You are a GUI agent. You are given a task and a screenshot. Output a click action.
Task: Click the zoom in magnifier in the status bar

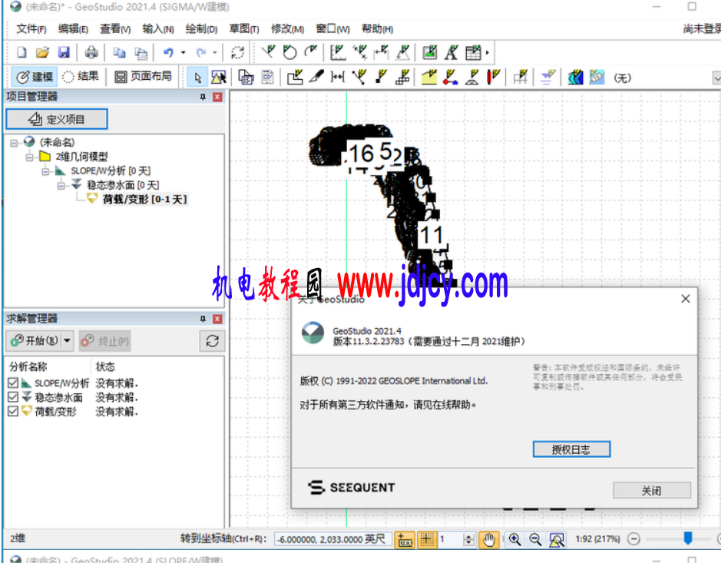pyautogui.click(x=515, y=539)
